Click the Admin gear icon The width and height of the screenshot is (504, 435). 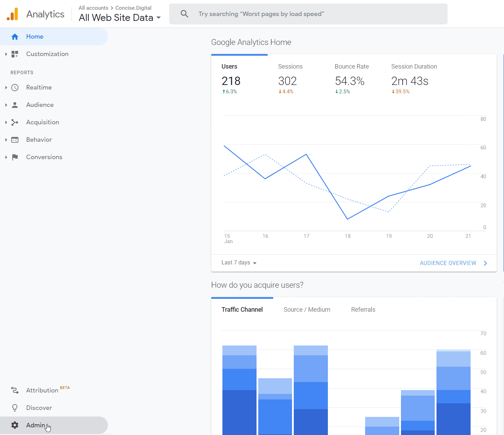pos(15,425)
